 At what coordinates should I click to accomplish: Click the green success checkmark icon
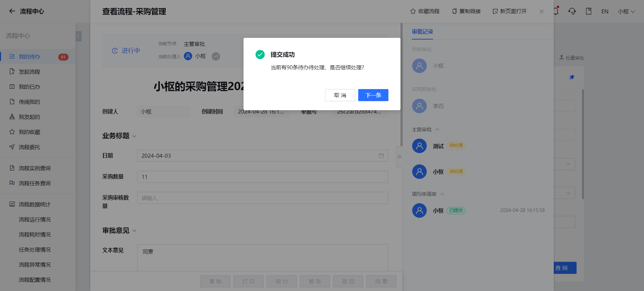coord(260,54)
